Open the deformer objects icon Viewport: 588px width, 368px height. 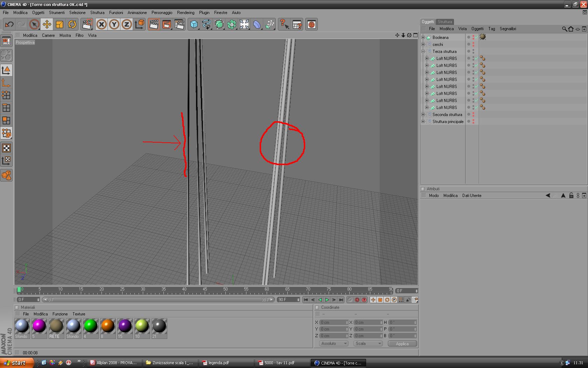[x=257, y=24]
